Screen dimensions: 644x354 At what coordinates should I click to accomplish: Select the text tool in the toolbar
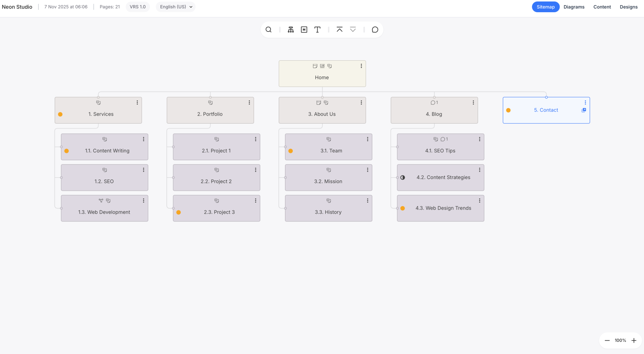click(317, 29)
